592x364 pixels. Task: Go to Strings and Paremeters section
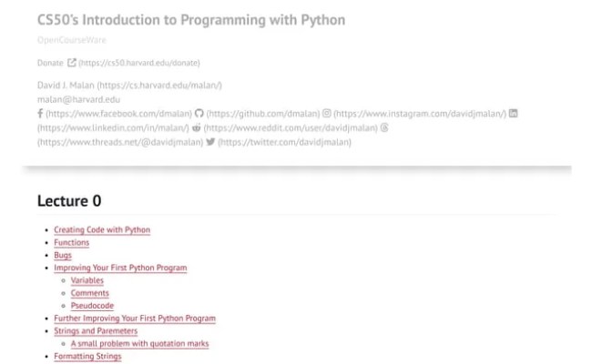point(96,331)
